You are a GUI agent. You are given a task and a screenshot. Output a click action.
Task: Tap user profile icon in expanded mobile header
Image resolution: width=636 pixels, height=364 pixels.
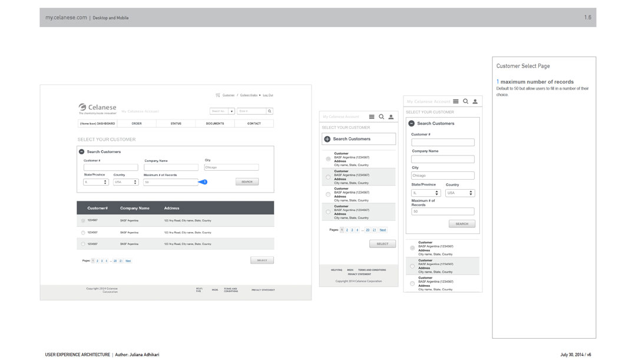tap(475, 101)
